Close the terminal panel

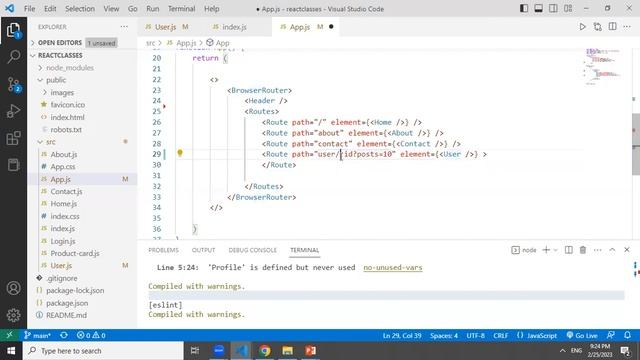click(x=627, y=250)
